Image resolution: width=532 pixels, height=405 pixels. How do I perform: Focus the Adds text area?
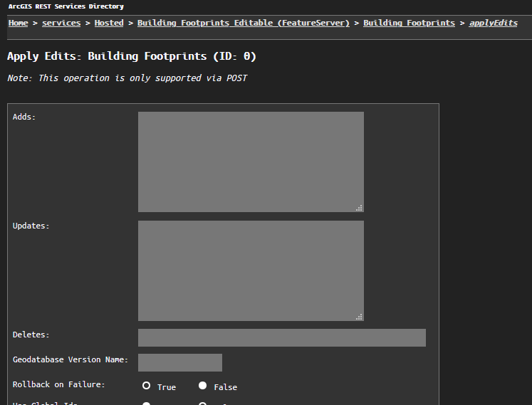coord(251,162)
